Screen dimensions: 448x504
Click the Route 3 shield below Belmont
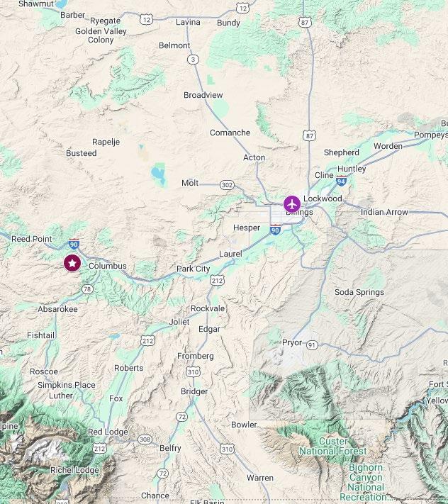(193, 60)
